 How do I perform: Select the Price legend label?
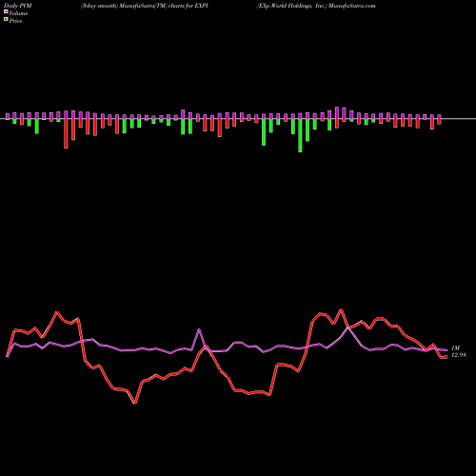[x=15, y=21]
